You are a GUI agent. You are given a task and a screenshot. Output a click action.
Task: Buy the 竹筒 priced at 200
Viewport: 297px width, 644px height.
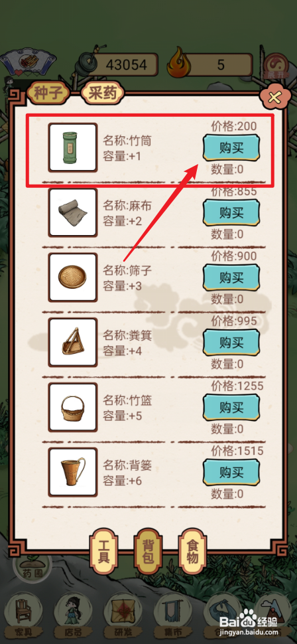tap(231, 148)
